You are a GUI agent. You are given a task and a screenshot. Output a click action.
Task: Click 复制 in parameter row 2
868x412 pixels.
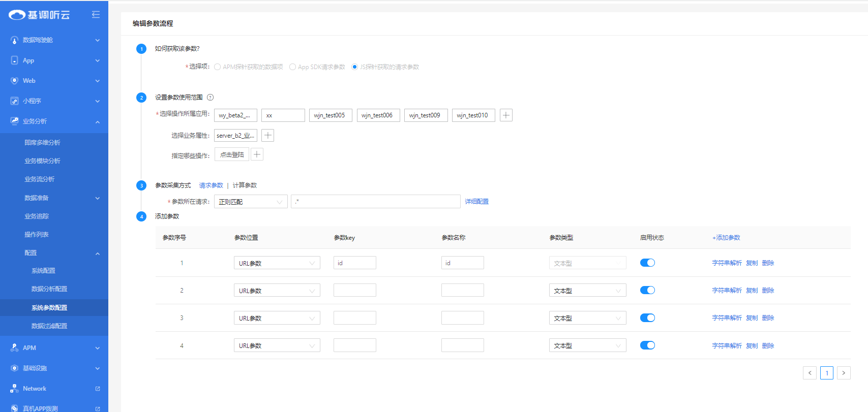click(752, 291)
